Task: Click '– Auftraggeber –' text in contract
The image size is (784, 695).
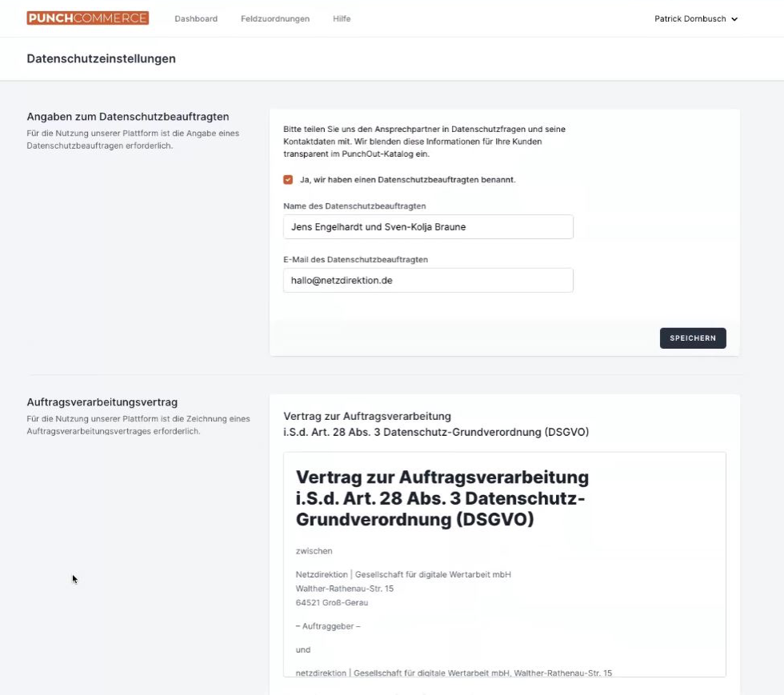Action: [328, 626]
